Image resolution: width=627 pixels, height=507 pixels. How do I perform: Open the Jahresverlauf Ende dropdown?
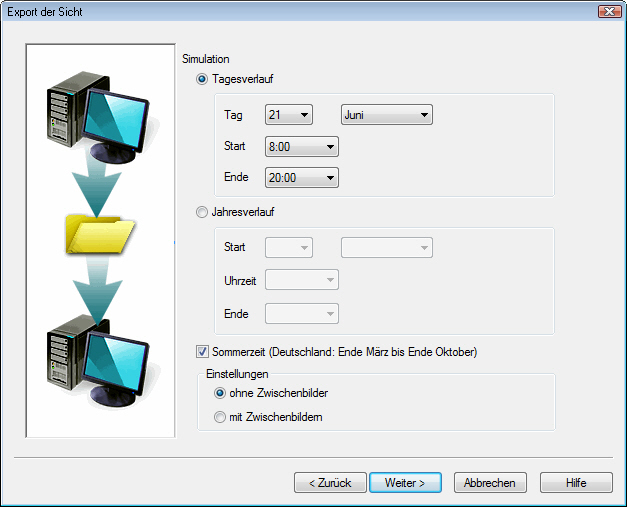[302, 313]
